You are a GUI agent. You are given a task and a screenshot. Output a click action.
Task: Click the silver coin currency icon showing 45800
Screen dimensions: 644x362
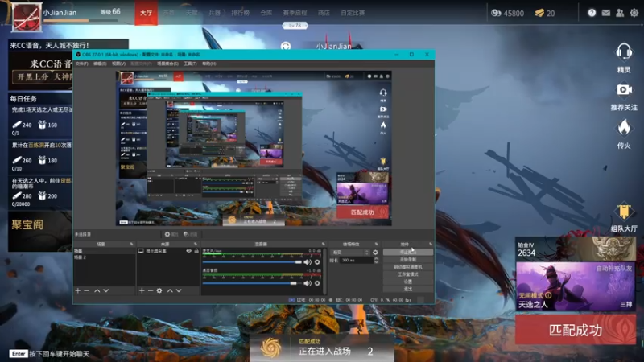click(496, 13)
